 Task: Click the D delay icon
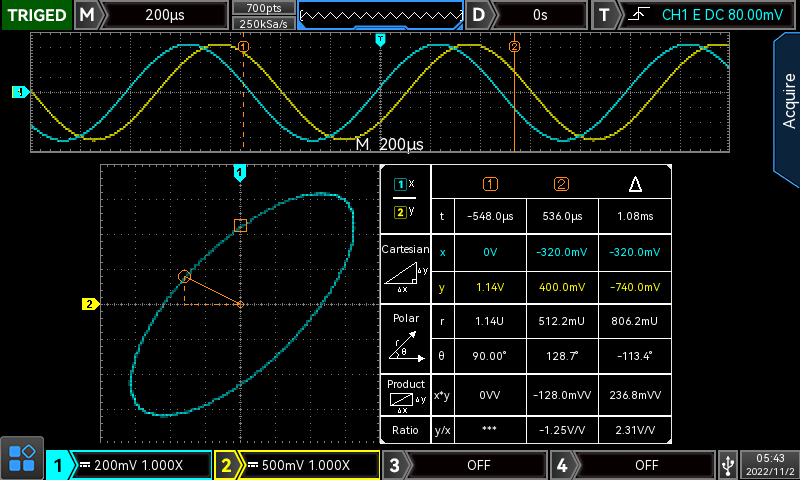click(481, 15)
